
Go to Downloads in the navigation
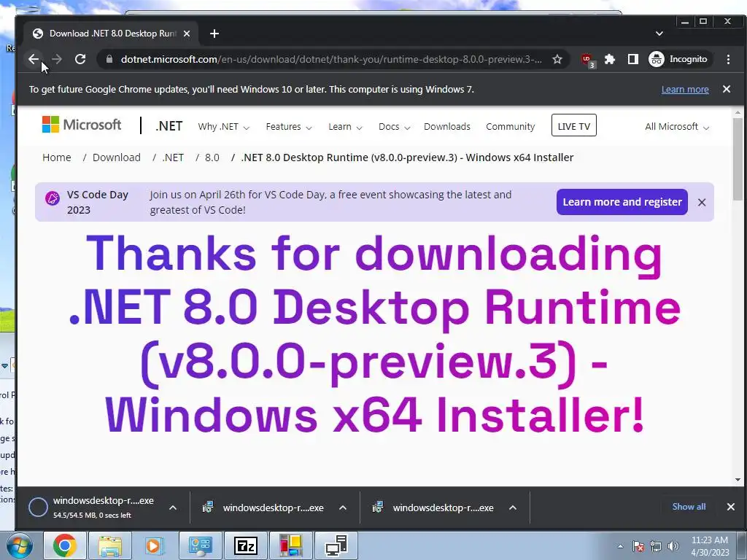pyautogui.click(x=447, y=127)
